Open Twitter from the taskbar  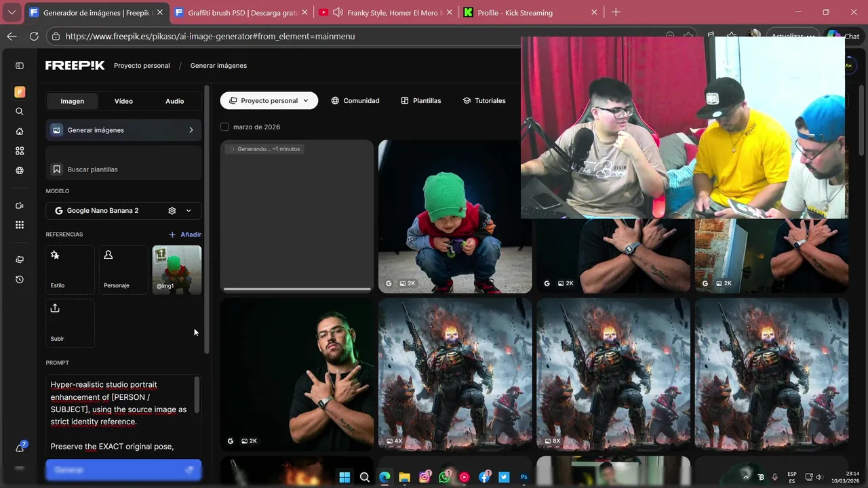[x=504, y=477]
